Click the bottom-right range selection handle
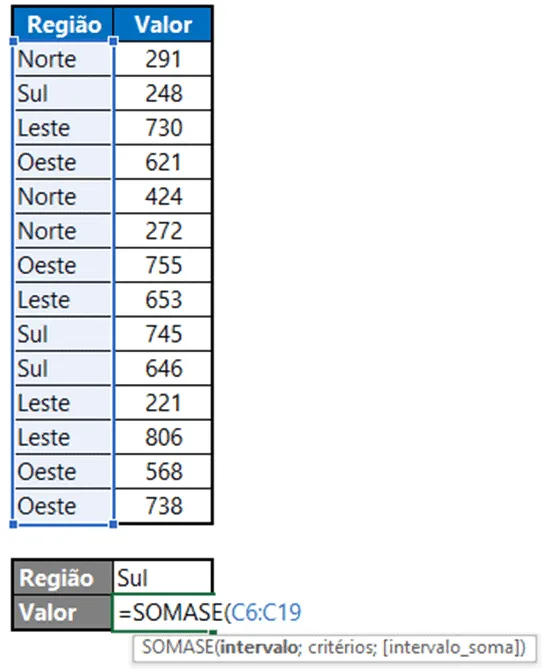This screenshot has height=669, width=548. (x=113, y=524)
